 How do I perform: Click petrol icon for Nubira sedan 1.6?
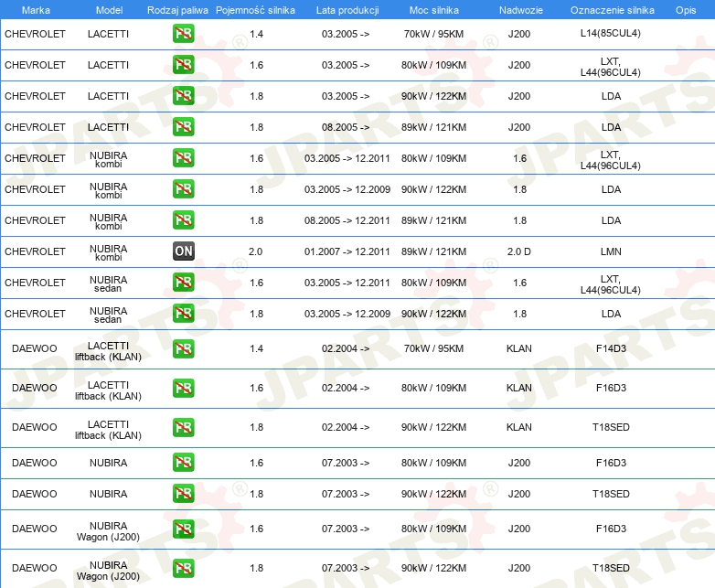click(183, 283)
